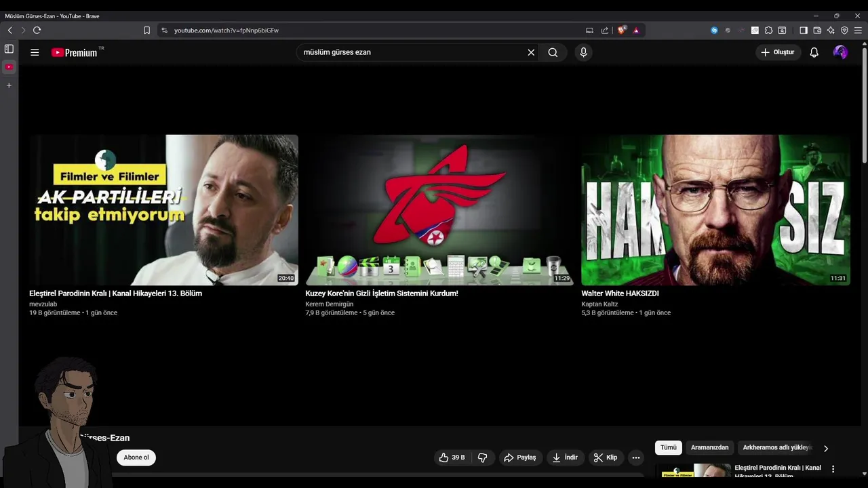The image size is (868, 488).
Task: Go back to the previous page
Action: (x=9, y=30)
